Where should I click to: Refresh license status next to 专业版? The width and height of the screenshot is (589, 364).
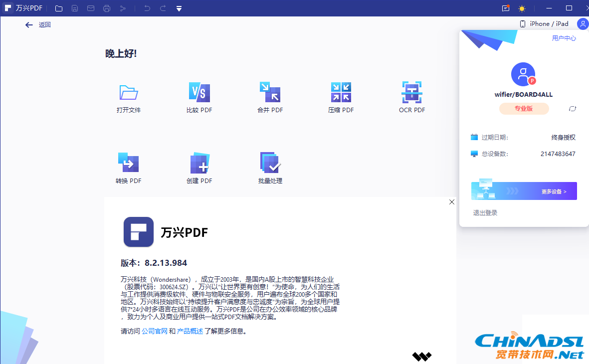tap(573, 109)
